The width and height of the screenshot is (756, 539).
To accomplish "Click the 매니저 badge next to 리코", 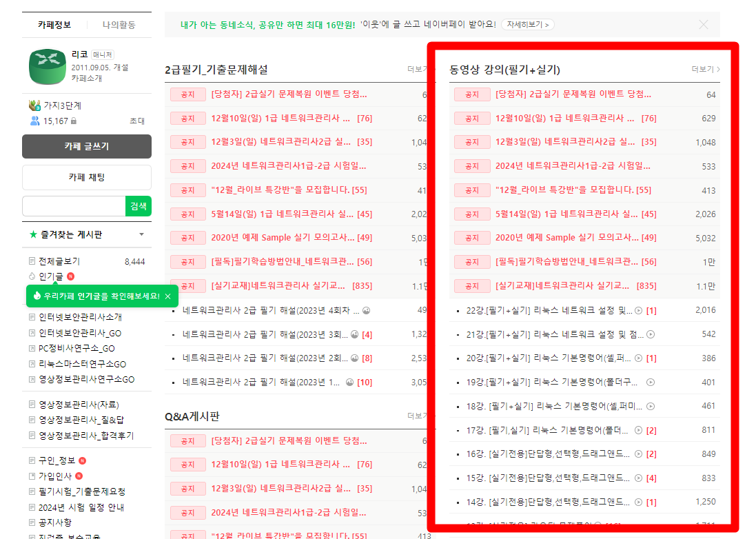I will point(102,55).
